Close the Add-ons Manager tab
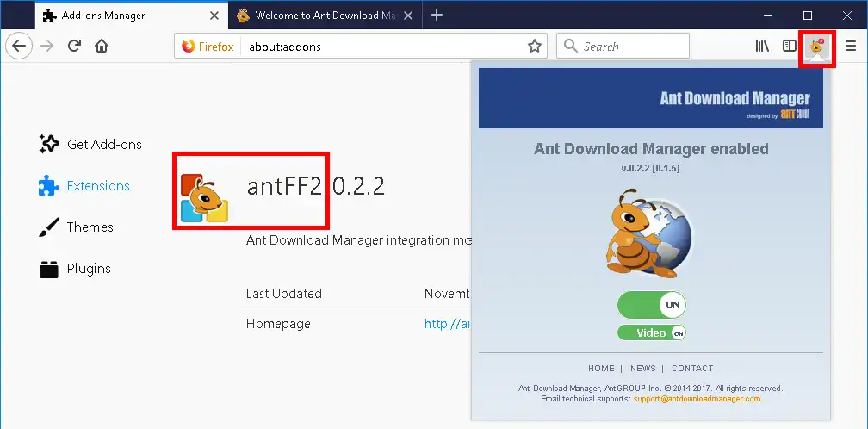868x429 pixels. pos(214,16)
